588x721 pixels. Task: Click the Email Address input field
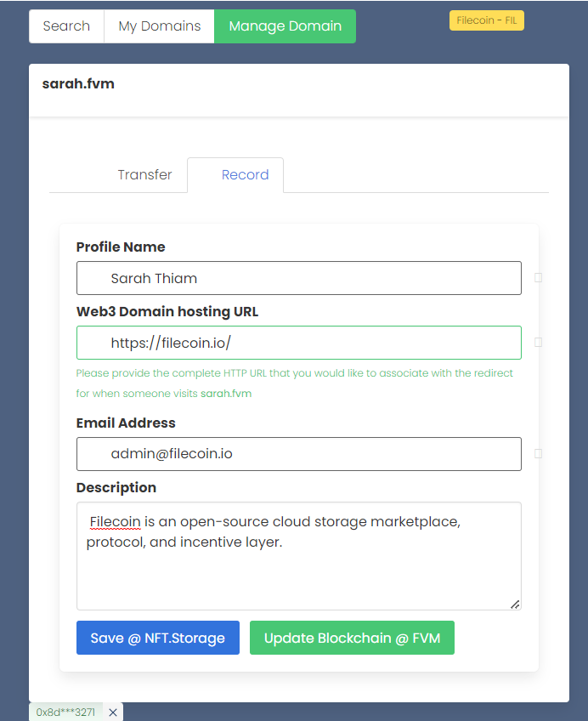coord(299,454)
